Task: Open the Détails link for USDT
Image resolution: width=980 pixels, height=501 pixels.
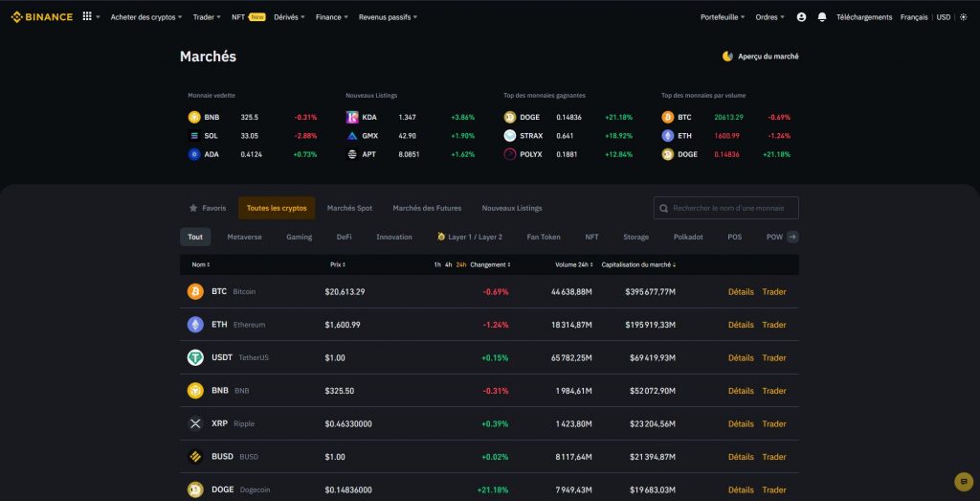Action: click(x=741, y=357)
